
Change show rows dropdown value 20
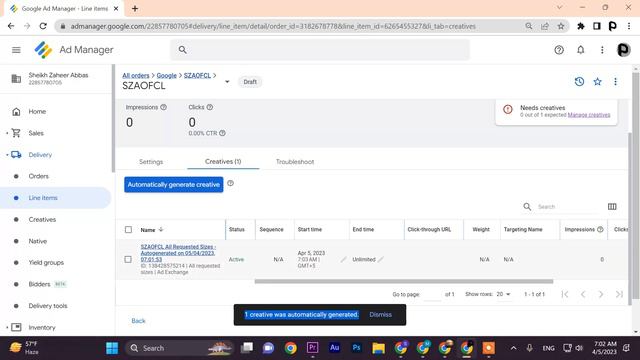[x=504, y=294]
